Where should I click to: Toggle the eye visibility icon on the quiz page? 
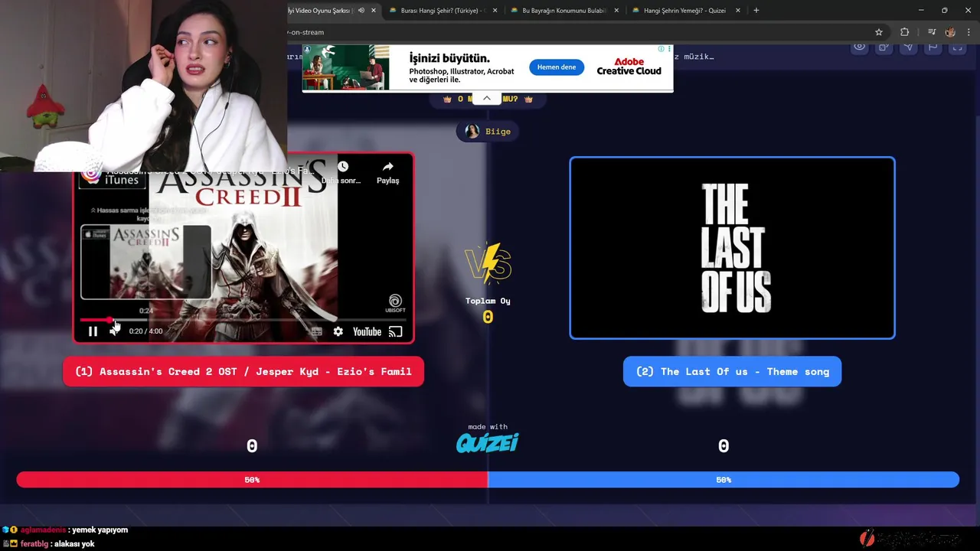point(860,47)
